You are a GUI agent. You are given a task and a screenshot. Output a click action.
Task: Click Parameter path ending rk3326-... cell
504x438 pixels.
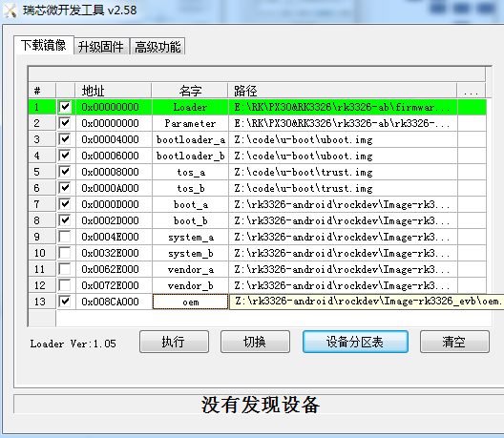click(x=343, y=123)
